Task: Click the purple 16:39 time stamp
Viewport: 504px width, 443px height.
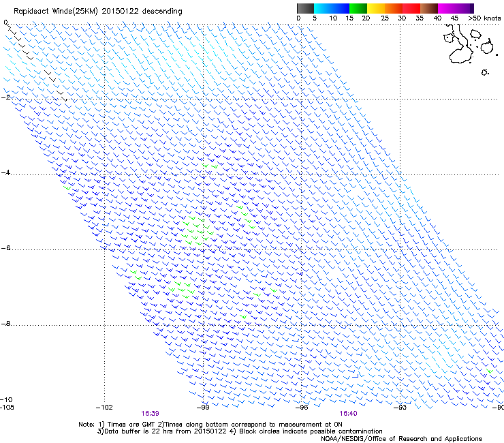Action: tap(150, 414)
